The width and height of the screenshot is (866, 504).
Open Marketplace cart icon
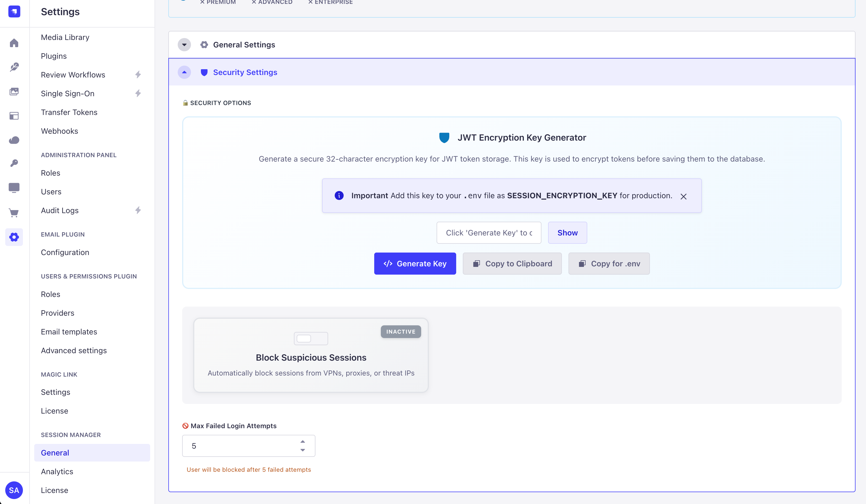[14, 213]
